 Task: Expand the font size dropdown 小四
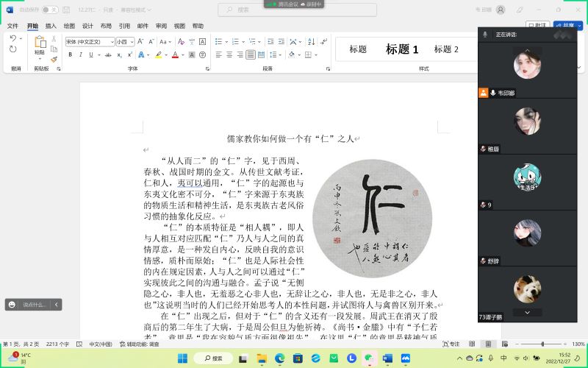125,42
